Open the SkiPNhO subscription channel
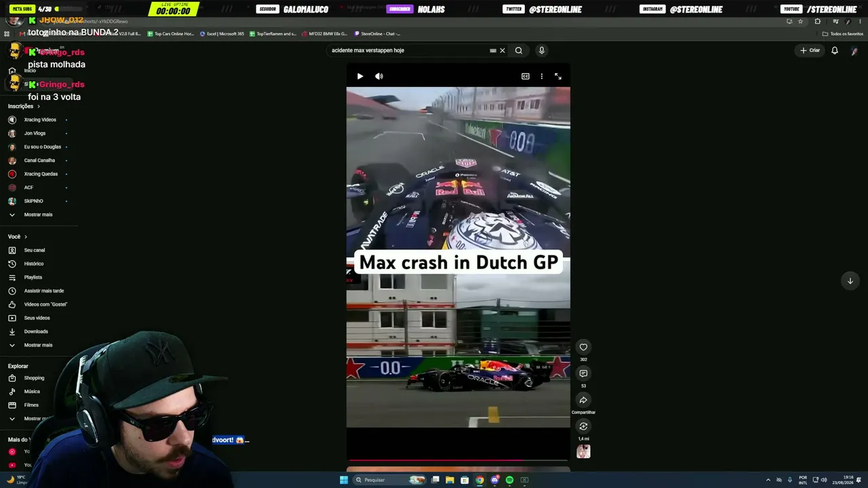Image resolution: width=868 pixels, height=488 pixels. 34,201
